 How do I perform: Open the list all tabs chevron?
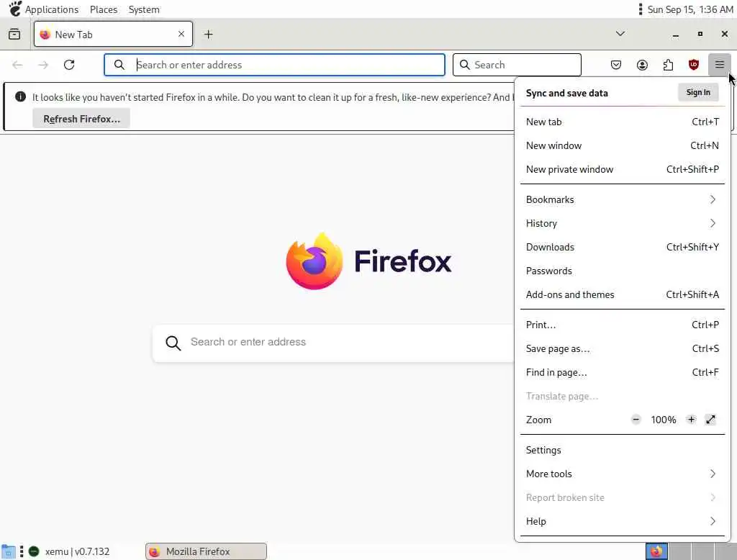620,34
